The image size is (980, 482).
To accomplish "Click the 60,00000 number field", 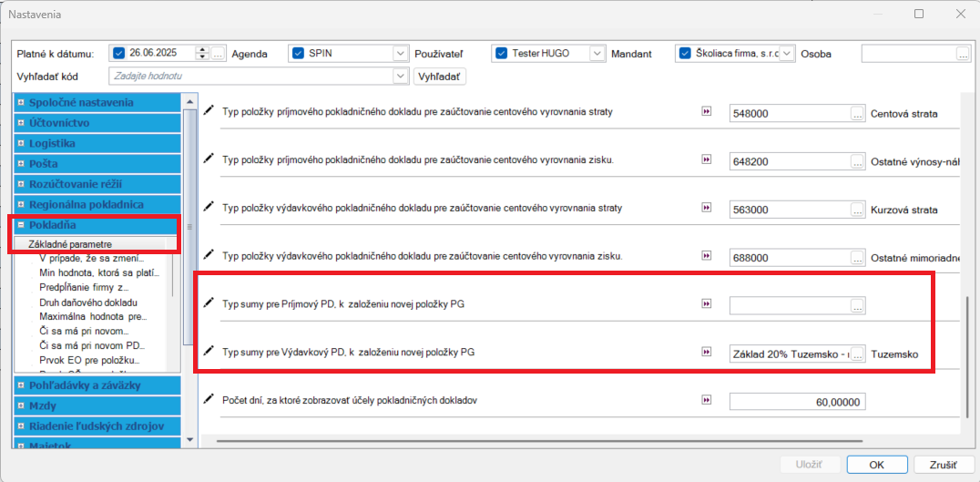I will pos(798,402).
